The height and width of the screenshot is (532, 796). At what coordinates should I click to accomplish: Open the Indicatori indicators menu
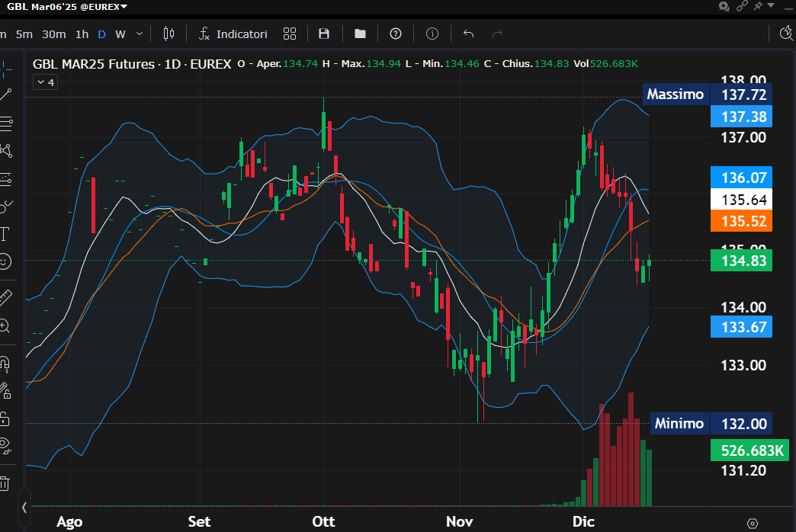click(x=233, y=34)
